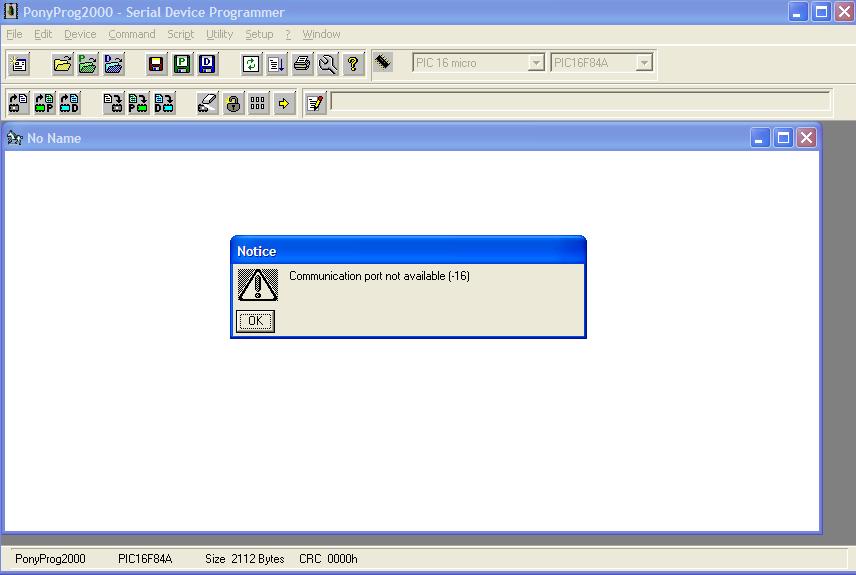Click the document with down-arrow toolbar icon

276,64
